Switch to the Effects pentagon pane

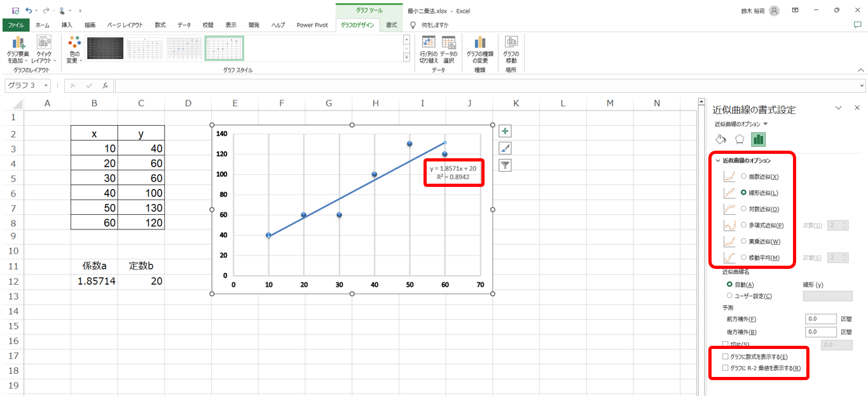tap(740, 139)
